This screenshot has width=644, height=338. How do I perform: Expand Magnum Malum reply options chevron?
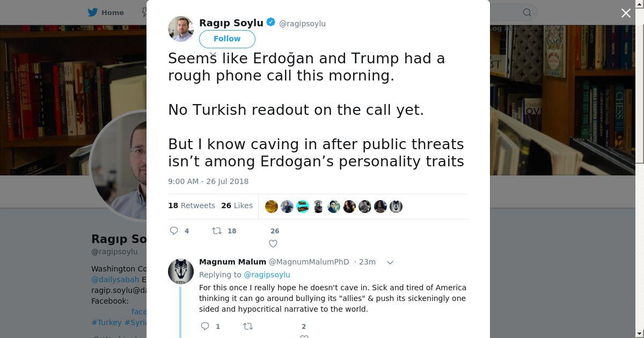point(390,262)
